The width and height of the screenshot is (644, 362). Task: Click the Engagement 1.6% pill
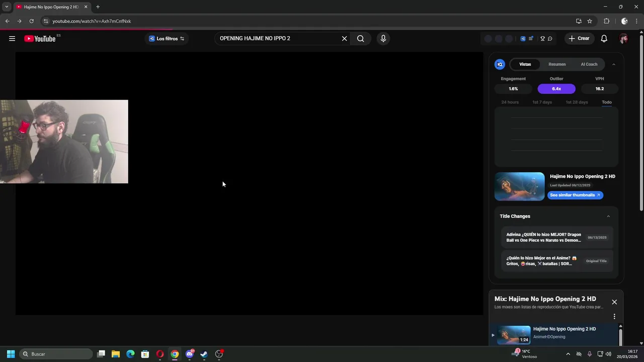[513, 88]
